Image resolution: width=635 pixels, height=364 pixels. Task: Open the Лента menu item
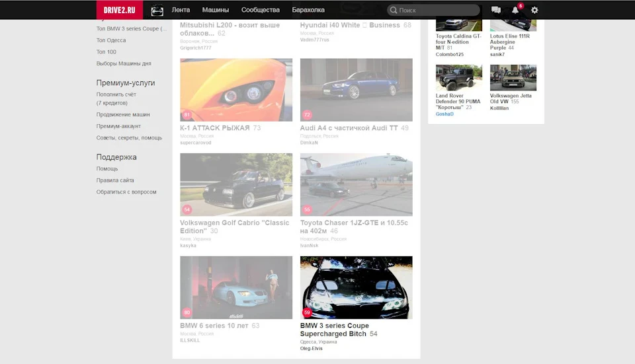pos(181,10)
